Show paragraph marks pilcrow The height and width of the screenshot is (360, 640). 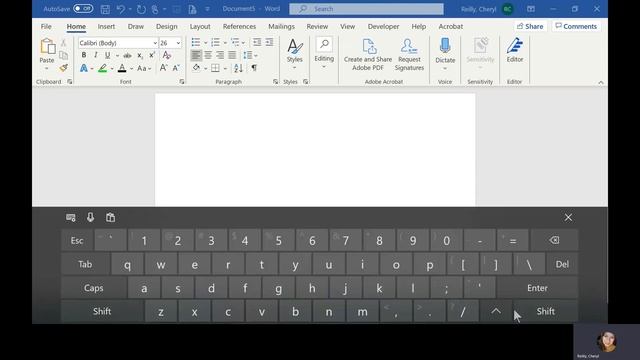254,68
